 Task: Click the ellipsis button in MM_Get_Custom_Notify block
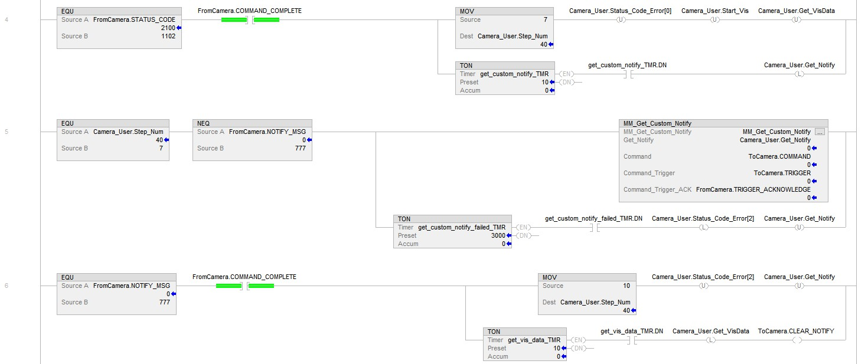tap(820, 132)
